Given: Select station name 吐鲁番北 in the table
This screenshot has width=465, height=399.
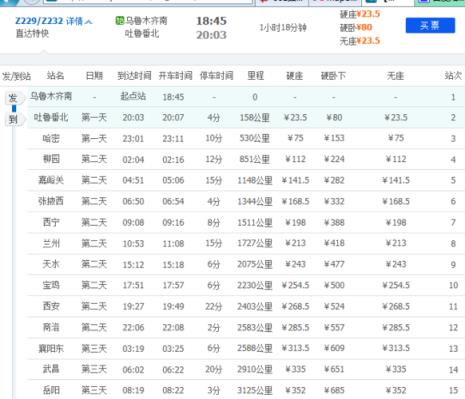Looking at the screenshot, I should point(51,117).
